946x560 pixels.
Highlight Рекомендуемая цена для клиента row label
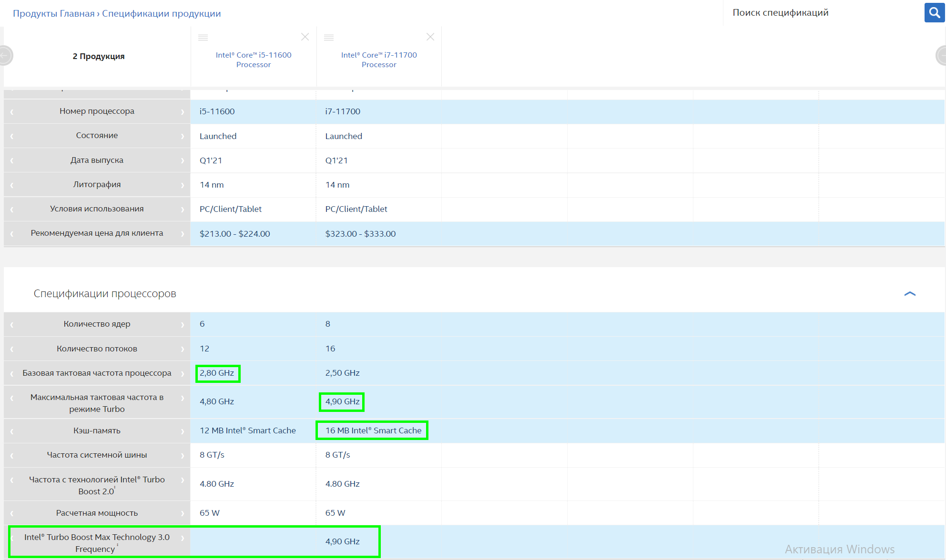point(97,233)
